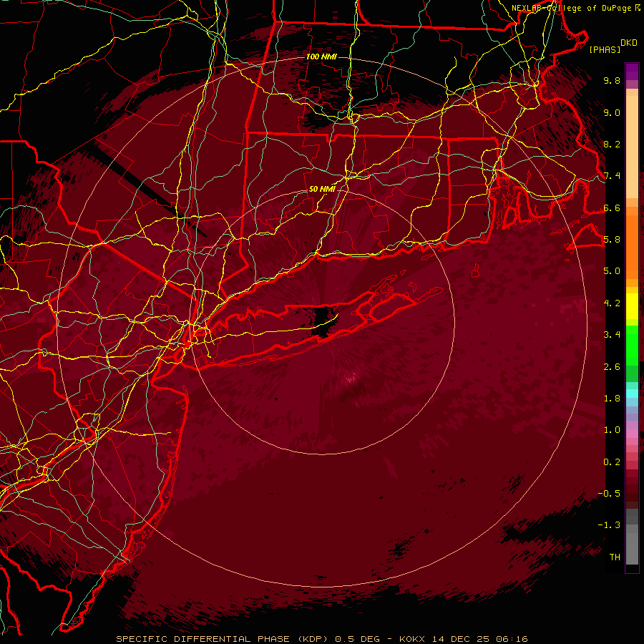Click the TH threshold label on scale
This screenshot has height=644, width=644.
pyautogui.click(x=615, y=557)
